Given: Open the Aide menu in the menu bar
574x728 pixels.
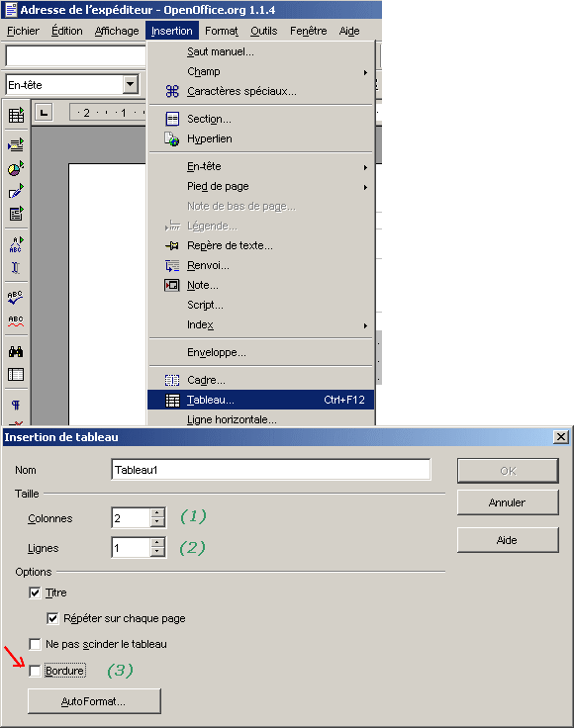Looking at the screenshot, I should click(349, 31).
